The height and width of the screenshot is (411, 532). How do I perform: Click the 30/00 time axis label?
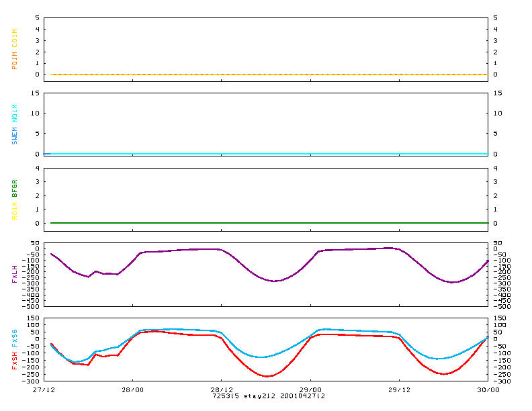coord(488,390)
